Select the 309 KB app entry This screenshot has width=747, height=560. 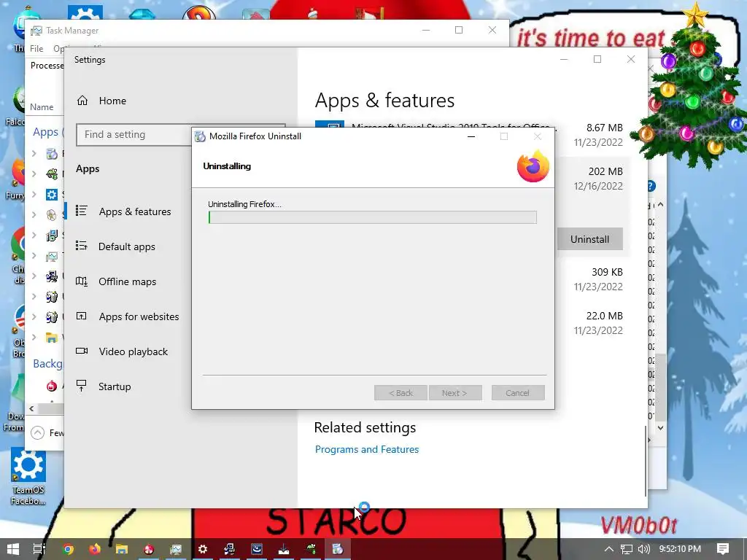(x=591, y=279)
